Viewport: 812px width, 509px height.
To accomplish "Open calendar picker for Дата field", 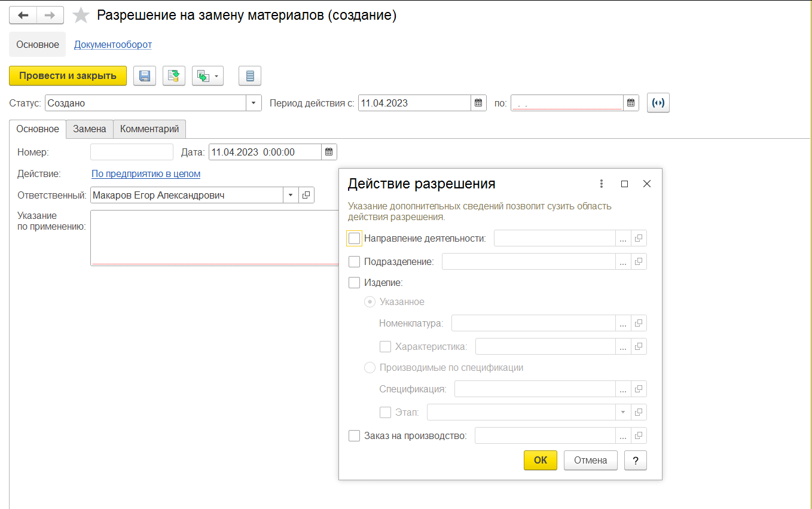I will click(329, 152).
